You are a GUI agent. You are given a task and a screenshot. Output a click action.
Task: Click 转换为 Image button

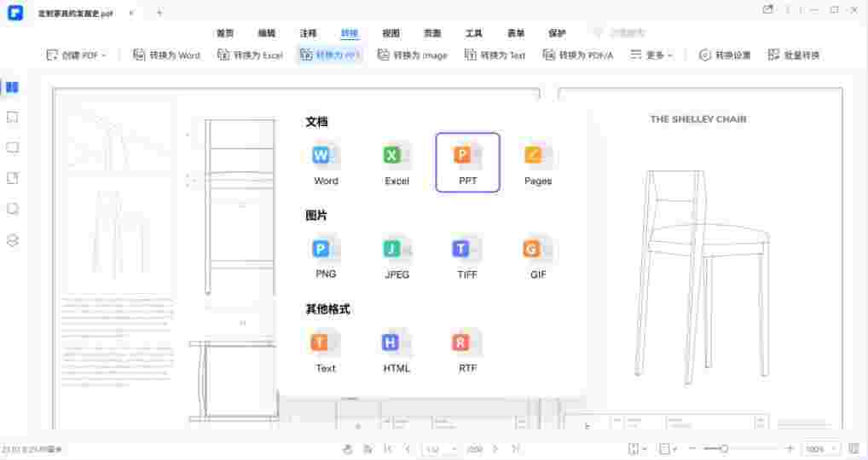[x=413, y=55]
